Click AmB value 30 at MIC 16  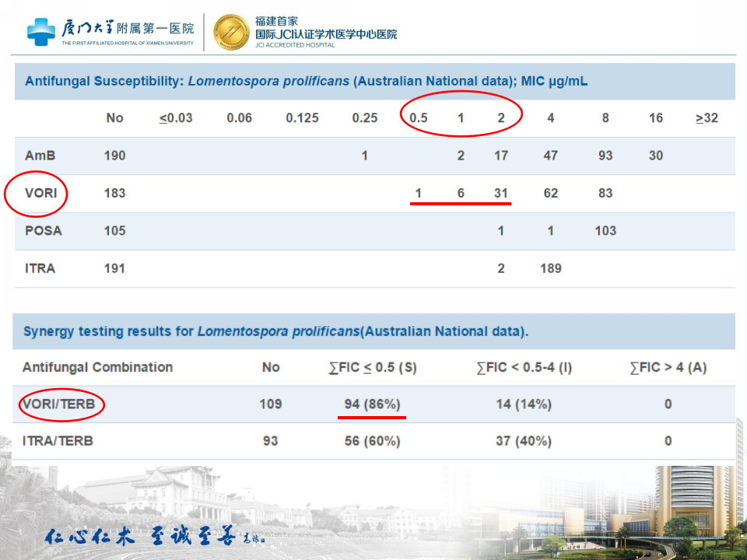coord(656,156)
